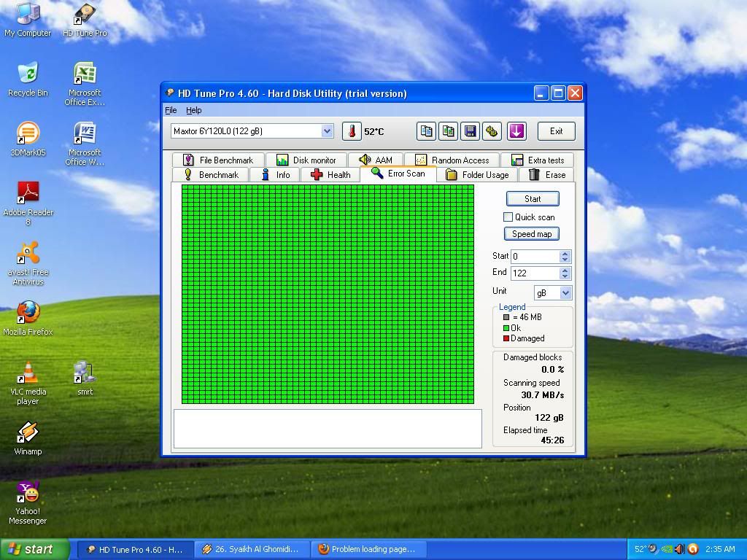Click the red Damaged legend swatch

tap(506, 338)
